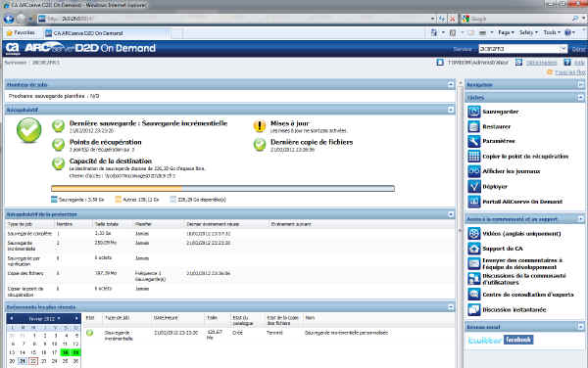Image resolution: width=588 pixels, height=368 pixels.
Task: Click the help question-mark icon in page header
Action: pyautogui.click(x=567, y=62)
